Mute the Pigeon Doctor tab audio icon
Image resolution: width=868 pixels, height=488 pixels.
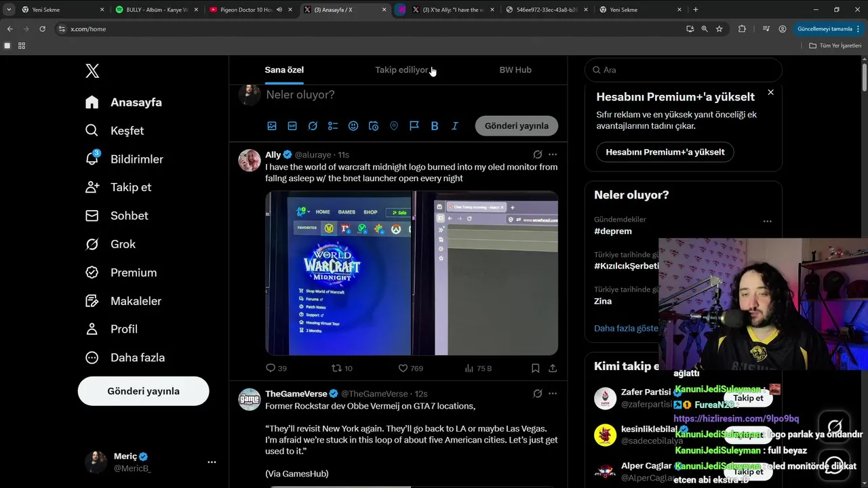tap(279, 9)
